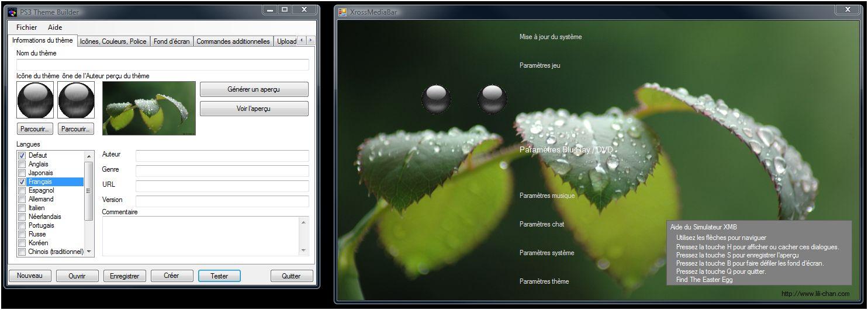868x310 pixels.
Task: Click the left glossy sphere in XMB preview
Action: [x=436, y=99]
